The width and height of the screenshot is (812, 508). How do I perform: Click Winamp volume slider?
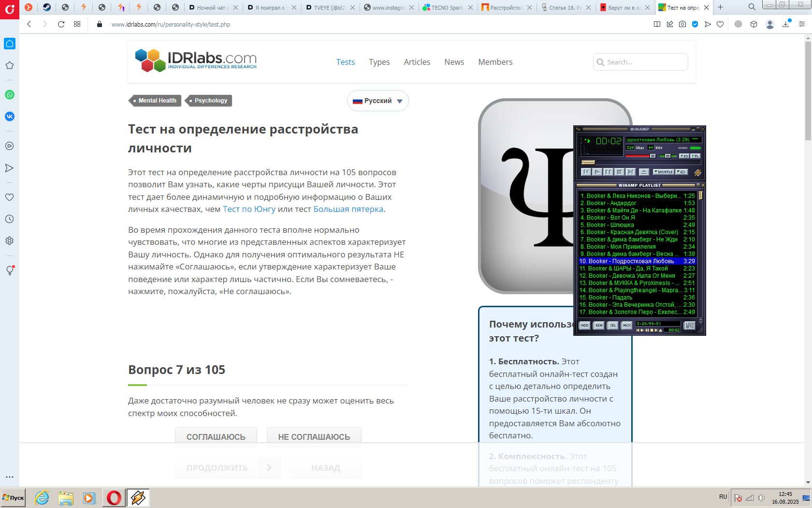(x=641, y=156)
